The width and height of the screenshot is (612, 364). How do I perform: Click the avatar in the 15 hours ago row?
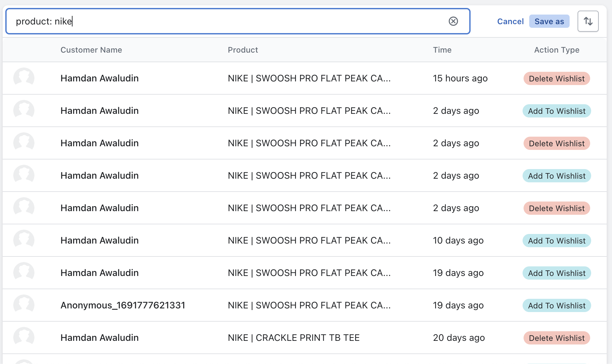point(24,78)
